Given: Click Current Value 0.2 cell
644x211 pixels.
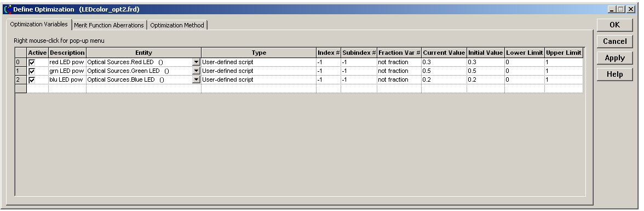Looking at the screenshot, I should (x=444, y=80).
